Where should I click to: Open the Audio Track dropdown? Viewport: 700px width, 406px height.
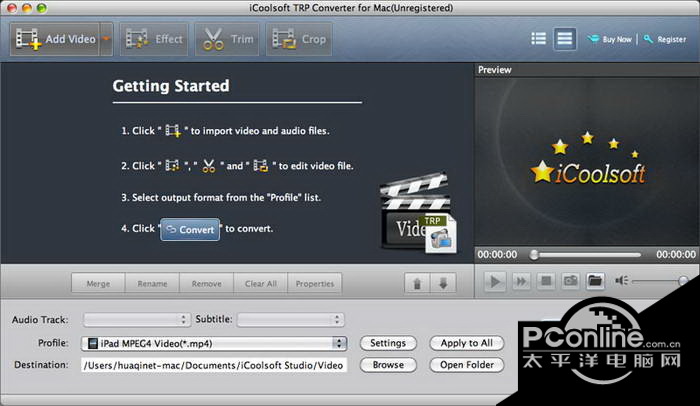point(137,319)
